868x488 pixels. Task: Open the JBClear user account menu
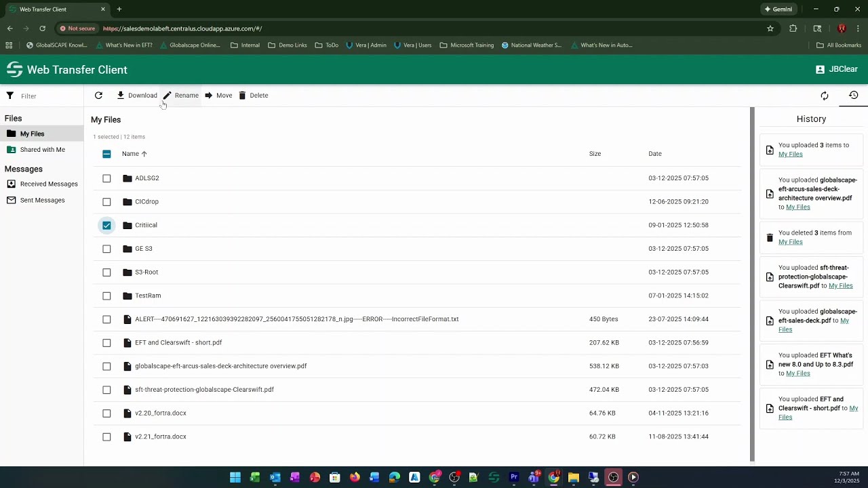837,69
